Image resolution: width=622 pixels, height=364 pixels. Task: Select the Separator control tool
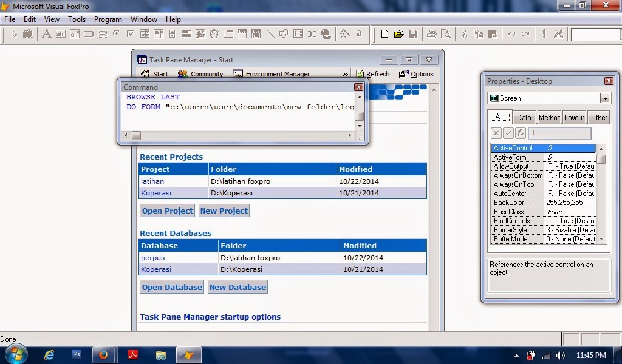(312, 34)
